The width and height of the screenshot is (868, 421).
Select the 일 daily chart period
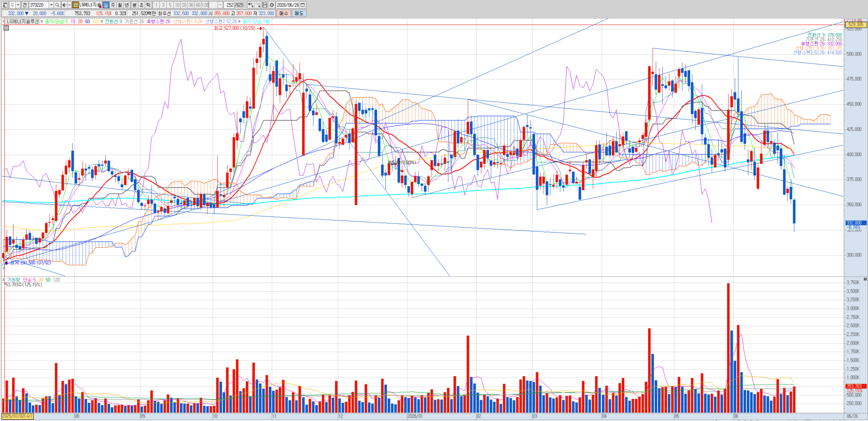pyautogui.click(x=106, y=5)
